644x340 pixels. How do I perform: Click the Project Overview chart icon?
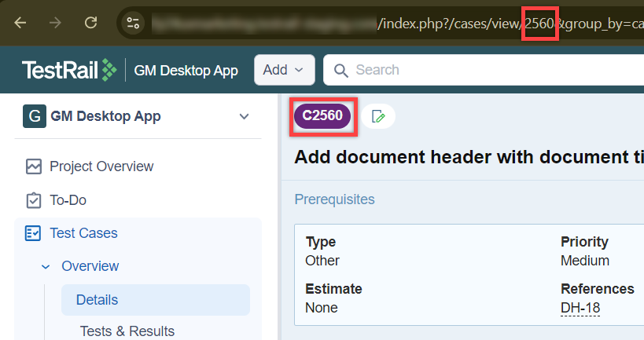[34, 166]
